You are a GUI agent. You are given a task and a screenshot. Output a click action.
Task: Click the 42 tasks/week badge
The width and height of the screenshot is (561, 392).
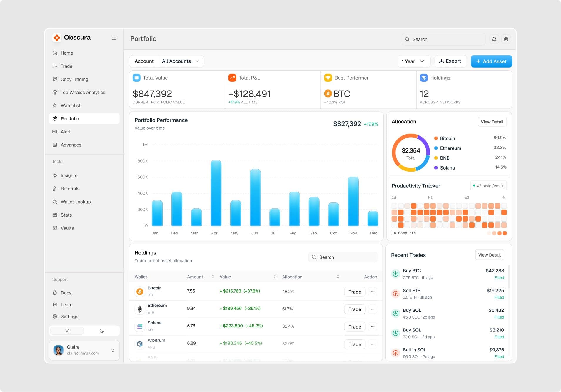pos(488,186)
